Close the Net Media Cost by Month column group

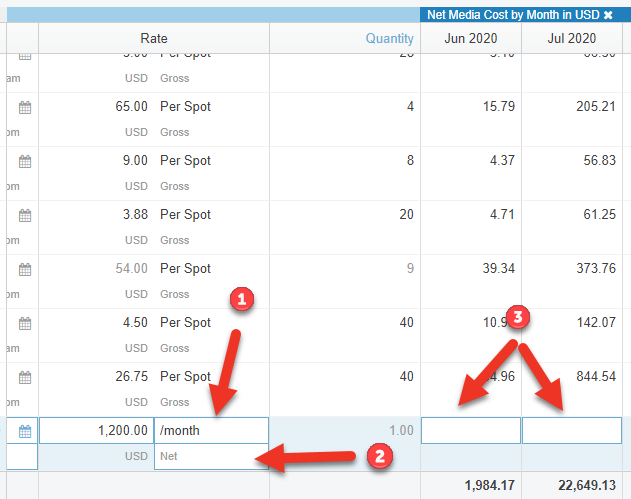pyautogui.click(x=608, y=15)
